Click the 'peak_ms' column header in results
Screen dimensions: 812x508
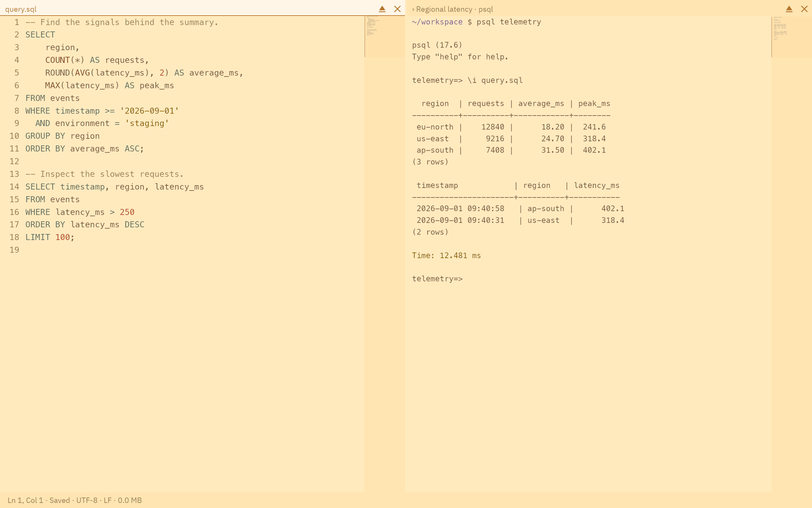coord(594,104)
